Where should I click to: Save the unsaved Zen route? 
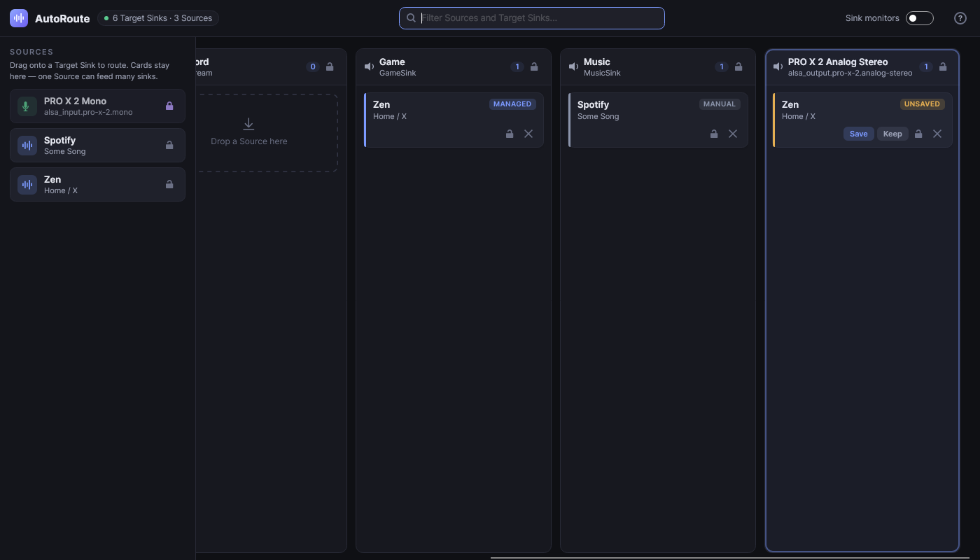859,134
